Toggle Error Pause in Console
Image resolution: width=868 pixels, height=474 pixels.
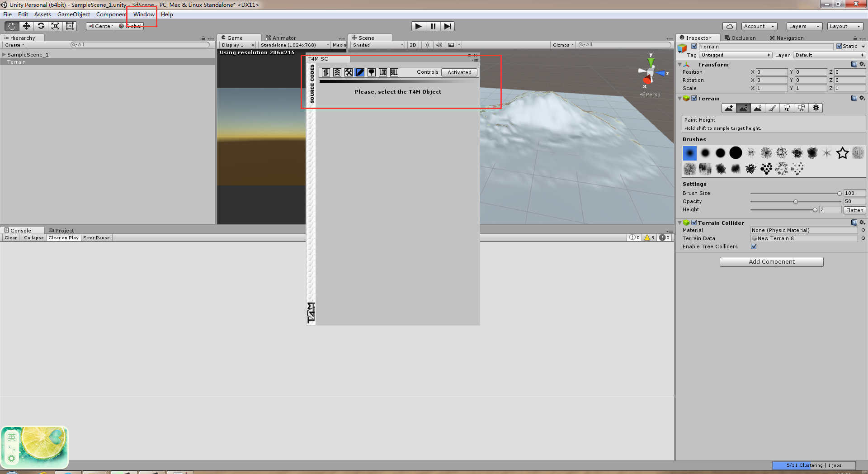(96, 238)
